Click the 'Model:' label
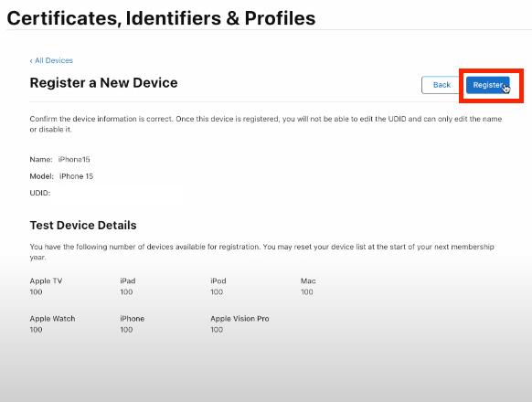 42,176
